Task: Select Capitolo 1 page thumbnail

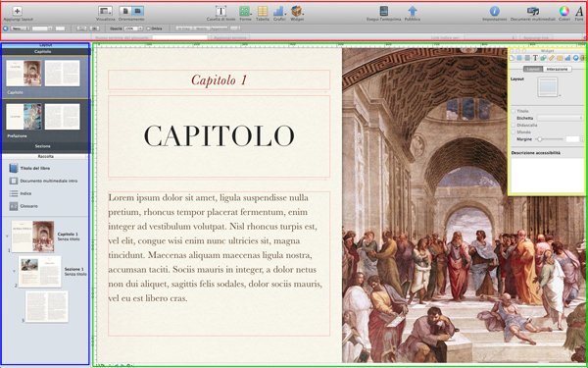Action: (33, 237)
